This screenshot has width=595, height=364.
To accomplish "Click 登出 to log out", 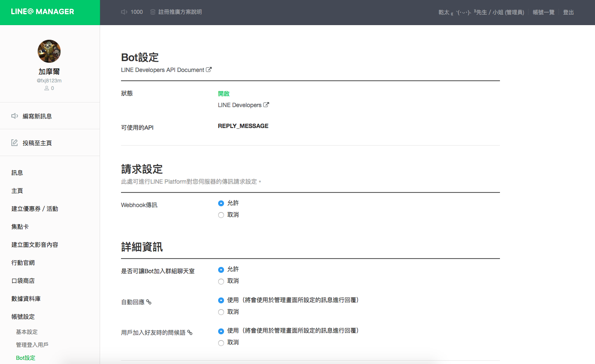I will [568, 12].
